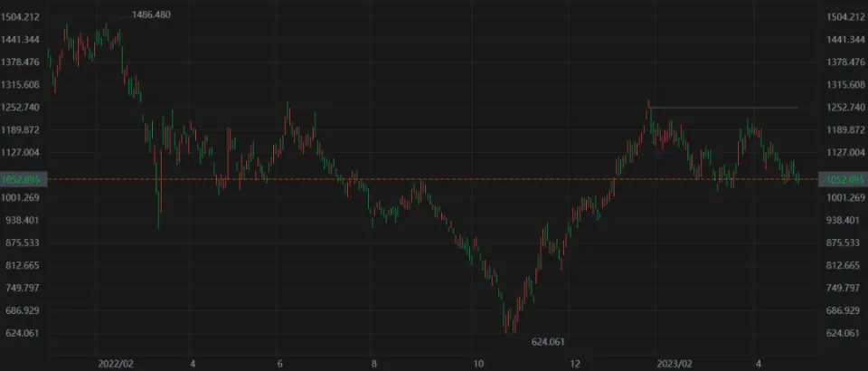The width and height of the screenshot is (868, 371).
Task: Select the highlighted 1052.855 tag on right axis
Action: tap(840, 180)
